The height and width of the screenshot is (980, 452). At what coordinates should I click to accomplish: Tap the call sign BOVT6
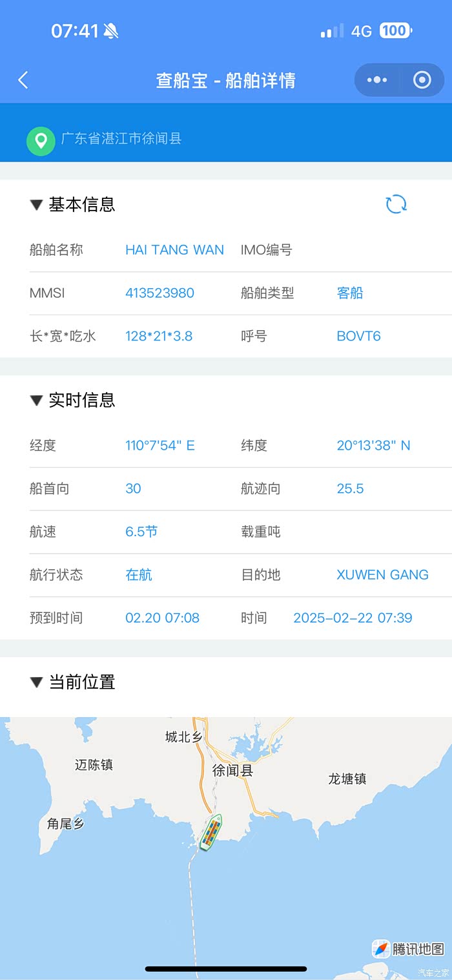click(358, 337)
